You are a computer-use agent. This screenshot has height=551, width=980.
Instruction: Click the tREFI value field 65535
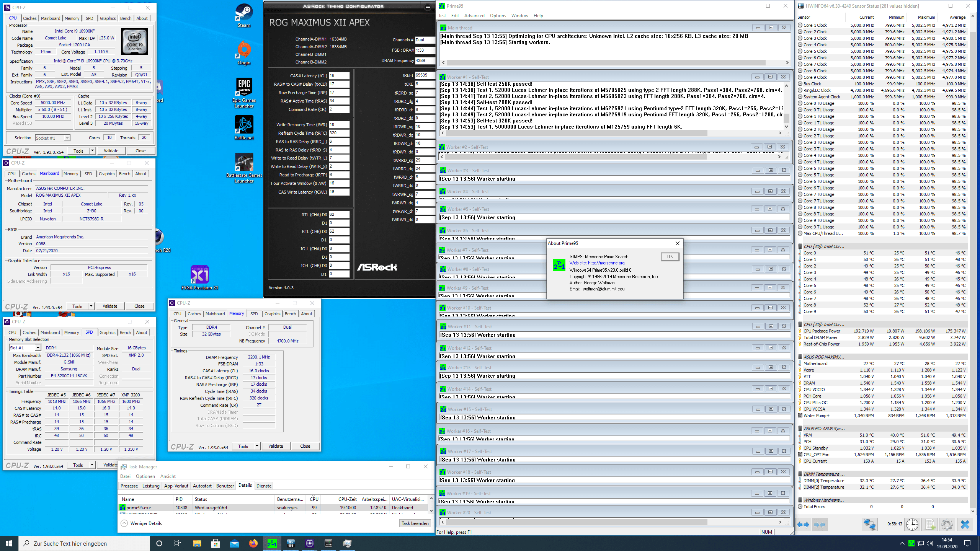(425, 75)
